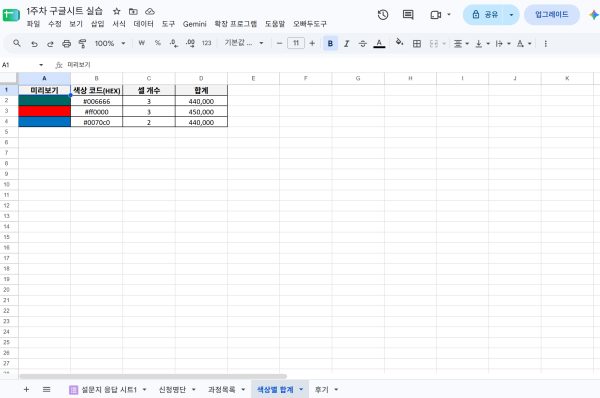Click the 업그레이드 button

(551, 15)
